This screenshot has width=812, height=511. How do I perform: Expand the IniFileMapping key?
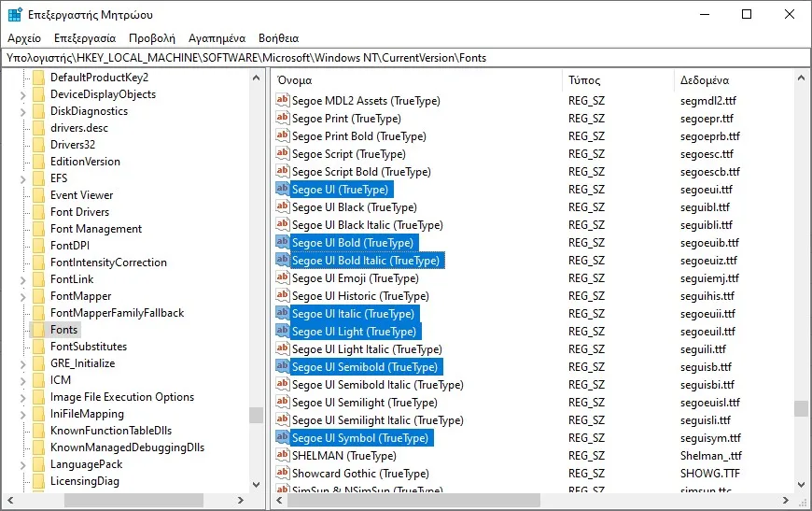pos(22,415)
